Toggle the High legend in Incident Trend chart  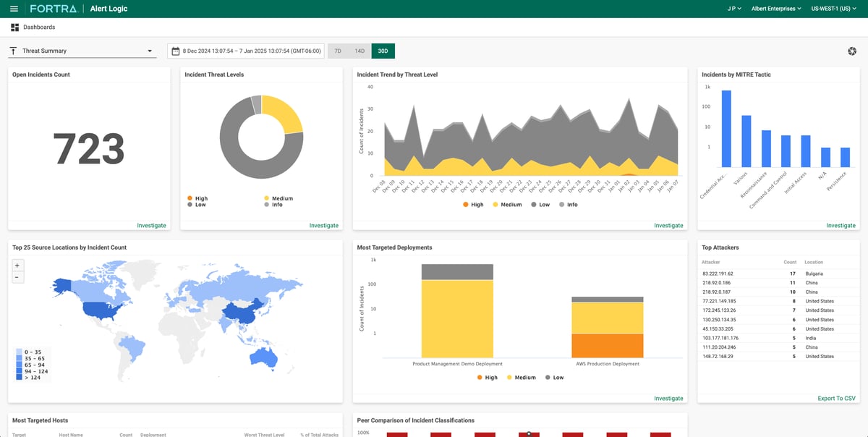pyautogui.click(x=475, y=204)
